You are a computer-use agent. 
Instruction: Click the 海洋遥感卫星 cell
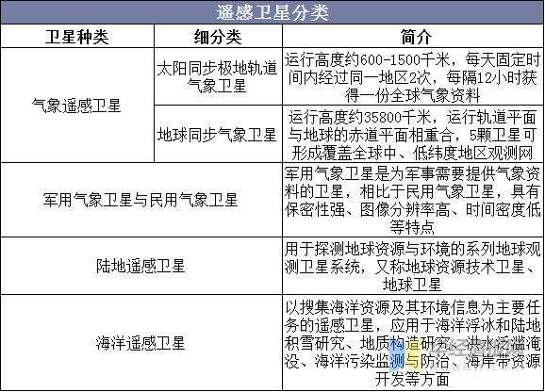coord(140,343)
